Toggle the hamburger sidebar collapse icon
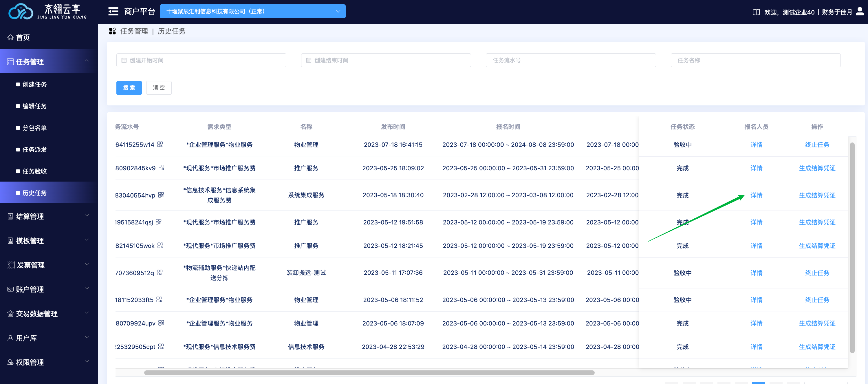Image resolution: width=868 pixels, height=384 pixels. click(x=113, y=12)
